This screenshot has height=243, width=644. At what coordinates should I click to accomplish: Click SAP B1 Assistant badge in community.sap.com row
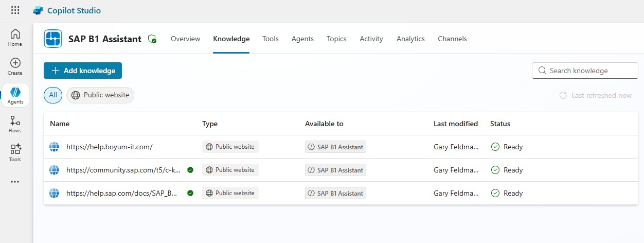[x=335, y=170]
